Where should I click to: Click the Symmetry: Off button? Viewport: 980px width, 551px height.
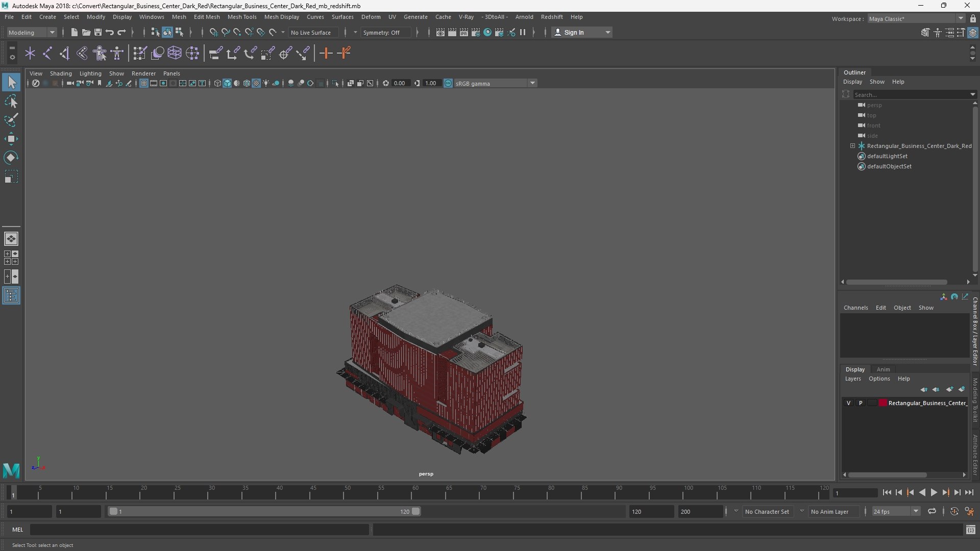(x=385, y=32)
